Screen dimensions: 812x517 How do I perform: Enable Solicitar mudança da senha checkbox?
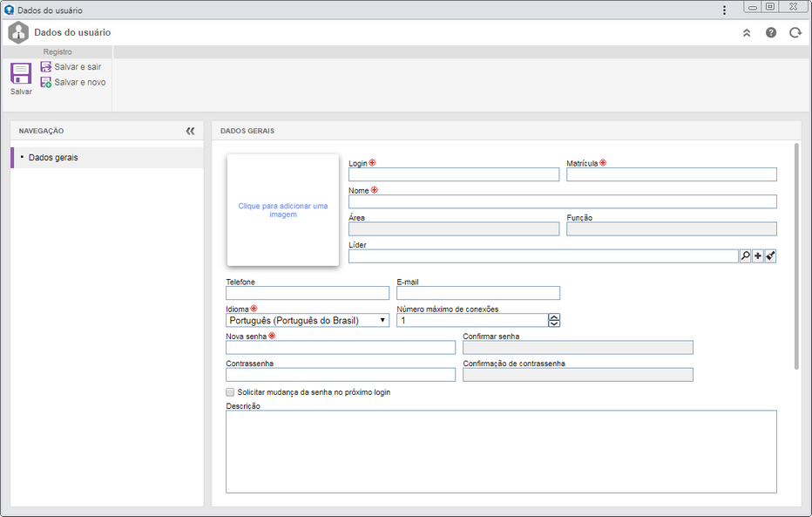click(230, 392)
